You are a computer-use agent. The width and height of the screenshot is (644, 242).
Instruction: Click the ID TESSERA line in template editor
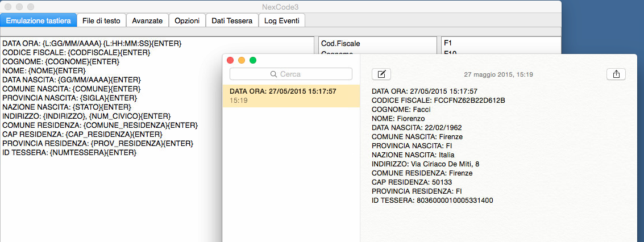(x=69, y=153)
